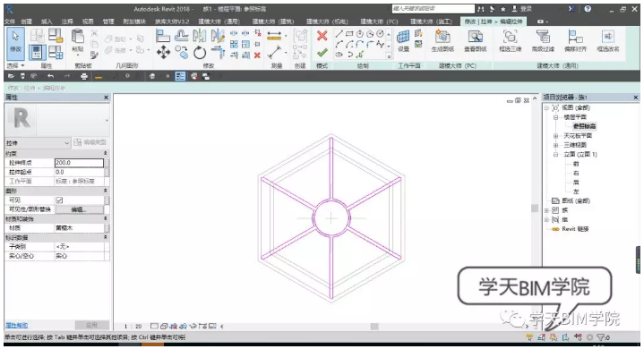Open the Select (选择) panel dropdown
The image size is (644, 349).
pyautogui.click(x=16, y=65)
